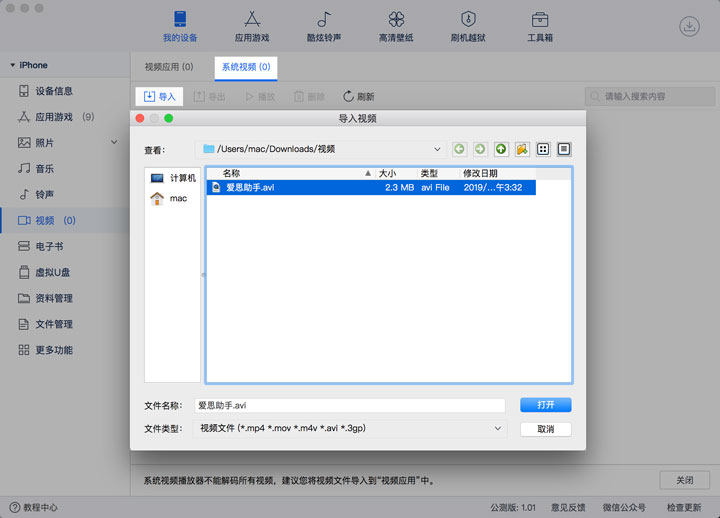This screenshot has width=720, height=518.
Task: Click the Cancel (取消) button
Action: (x=546, y=429)
